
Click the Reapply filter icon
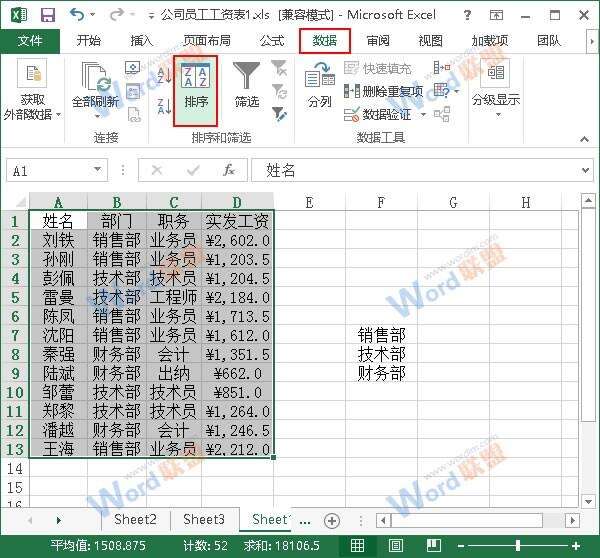click(279, 91)
